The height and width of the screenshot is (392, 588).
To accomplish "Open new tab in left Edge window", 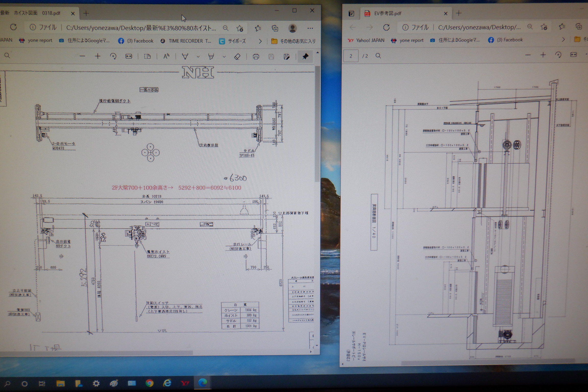I will (x=86, y=13).
